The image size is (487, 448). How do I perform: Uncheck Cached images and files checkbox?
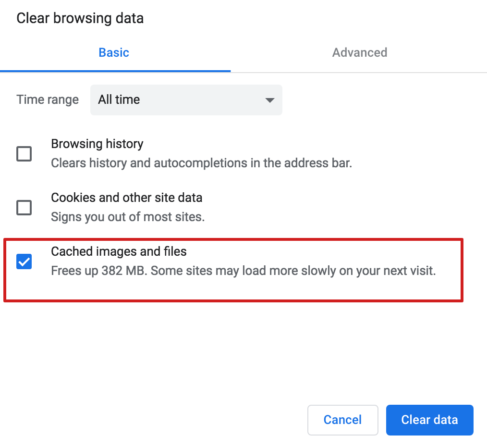[24, 261]
